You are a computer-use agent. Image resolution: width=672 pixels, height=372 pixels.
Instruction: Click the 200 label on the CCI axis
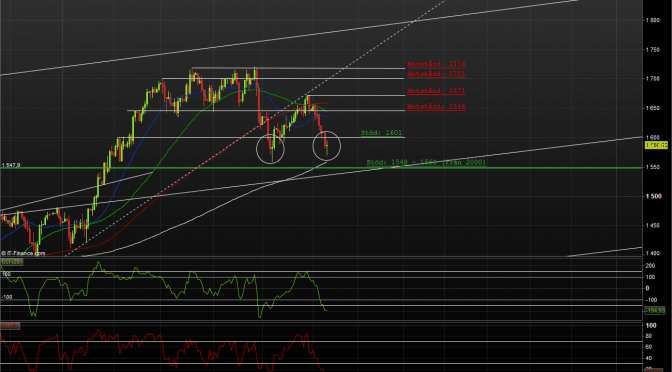(650, 266)
